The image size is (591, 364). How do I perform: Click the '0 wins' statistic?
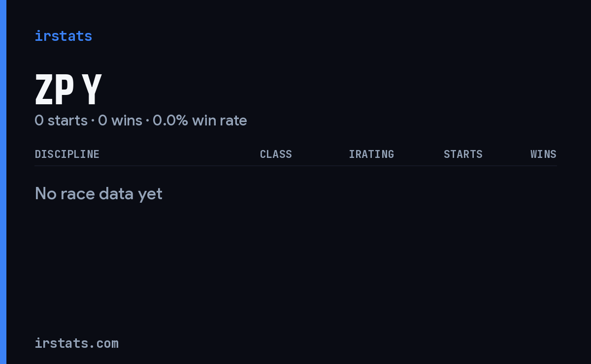point(120,121)
